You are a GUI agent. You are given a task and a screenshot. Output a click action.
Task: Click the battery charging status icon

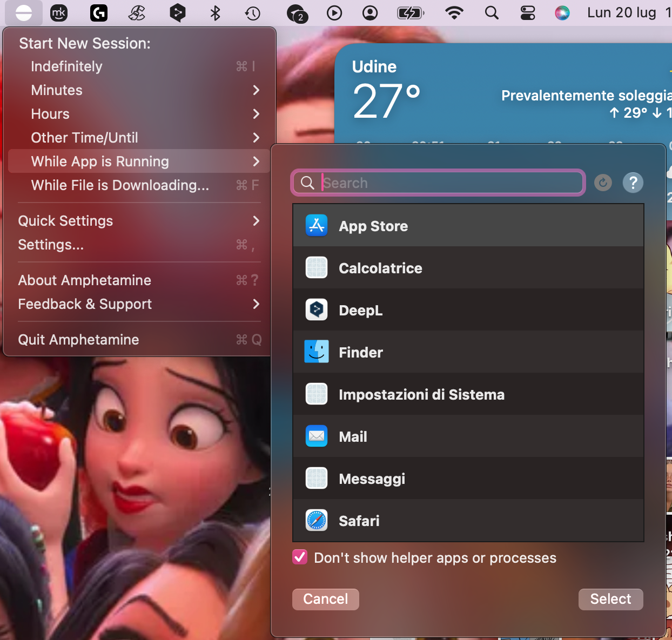[x=411, y=12]
